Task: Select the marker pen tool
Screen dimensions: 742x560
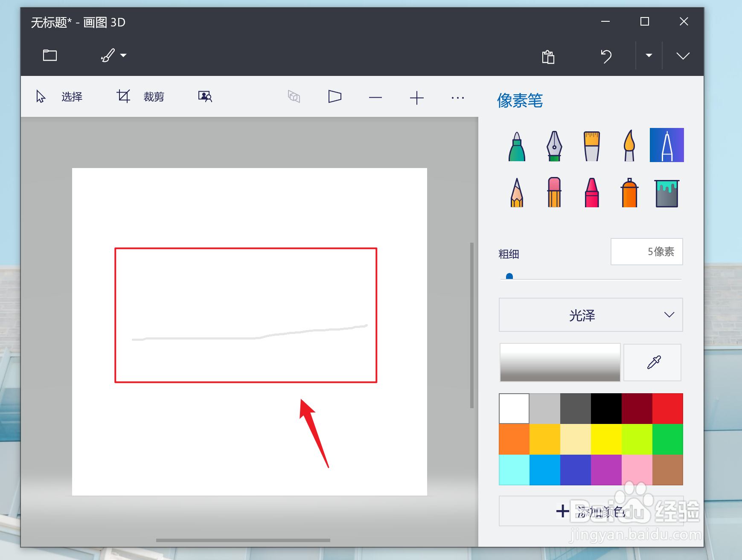Action: point(516,145)
